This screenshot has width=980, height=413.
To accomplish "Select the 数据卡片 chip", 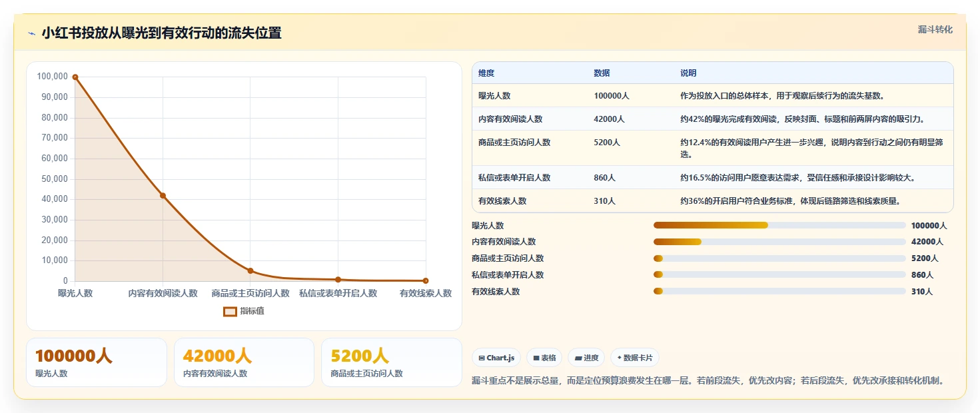I will point(634,358).
